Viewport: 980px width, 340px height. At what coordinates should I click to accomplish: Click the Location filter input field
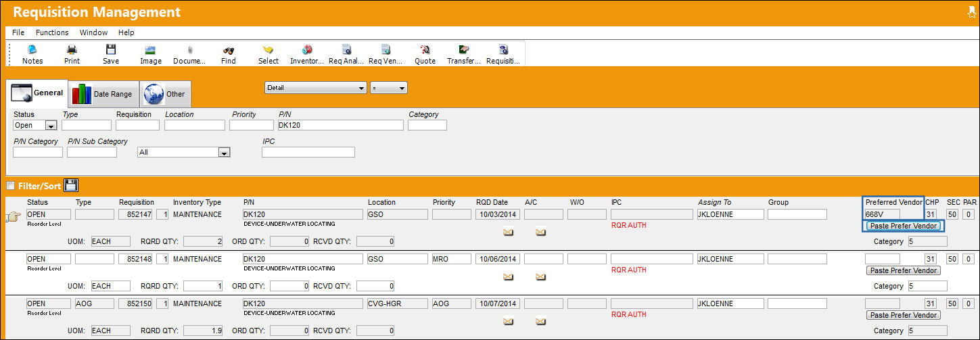(195, 125)
